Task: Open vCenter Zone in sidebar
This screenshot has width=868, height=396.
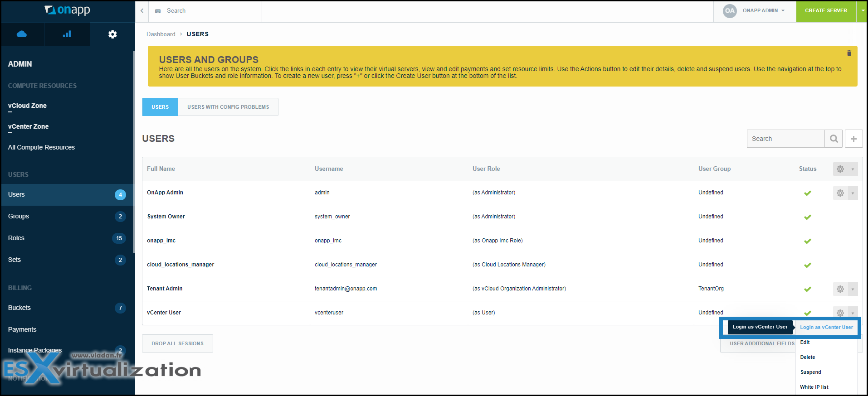Action: tap(28, 126)
